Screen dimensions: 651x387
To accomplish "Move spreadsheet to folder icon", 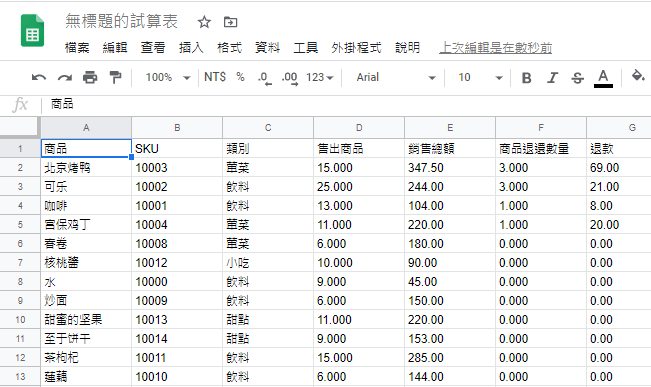I will (230, 22).
